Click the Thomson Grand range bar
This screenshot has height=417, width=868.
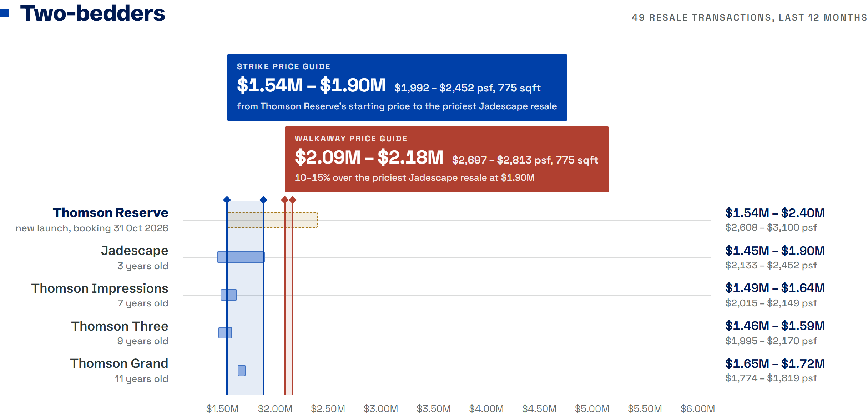tap(242, 371)
